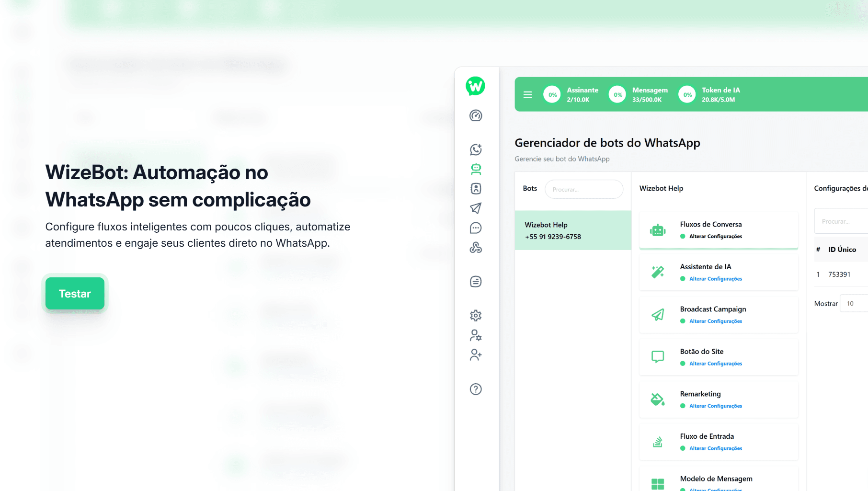Select the Remarketing tab card
The height and width of the screenshot is (491, 868).
tap(719, 400)
